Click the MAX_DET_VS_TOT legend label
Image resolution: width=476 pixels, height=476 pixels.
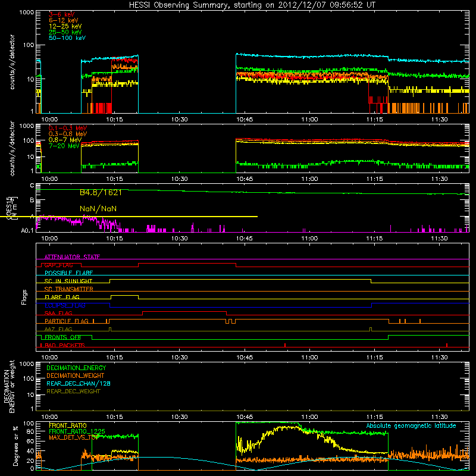pyautogui.click(x=73, y=437)
